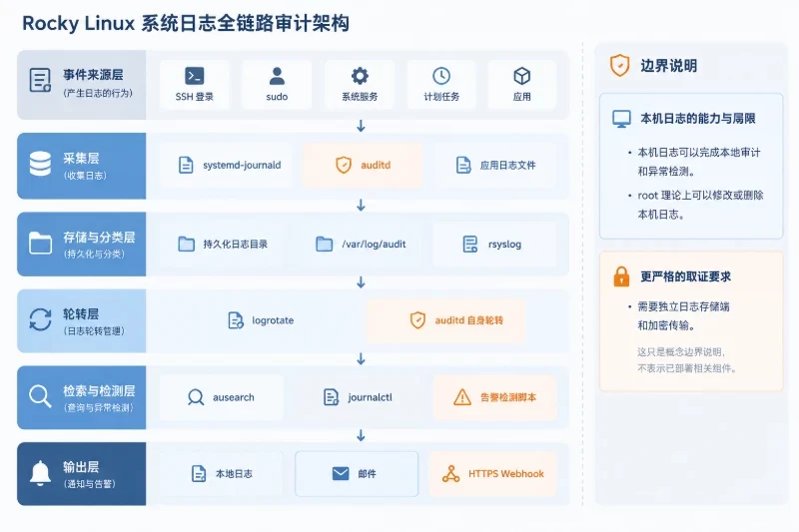This screenshot has width=799, height=532.
Task: Click the systemd-journald file icon
Action: point(186,165)
